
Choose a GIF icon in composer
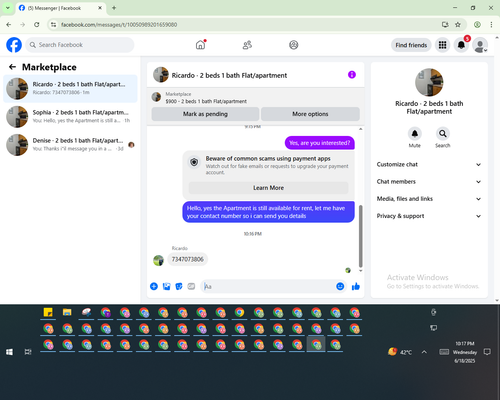pos(191,286)
